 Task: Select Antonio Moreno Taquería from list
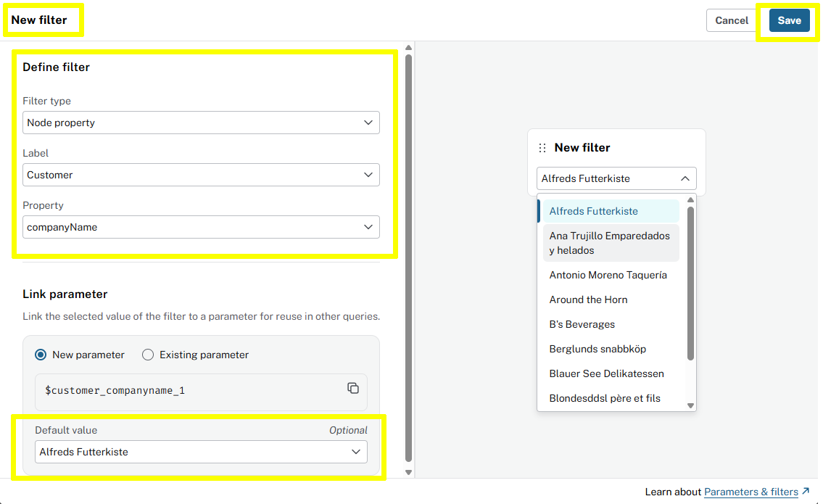click(608, 275)
